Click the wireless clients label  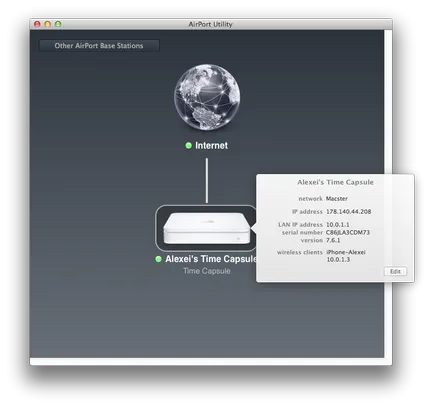click(300, 252)
